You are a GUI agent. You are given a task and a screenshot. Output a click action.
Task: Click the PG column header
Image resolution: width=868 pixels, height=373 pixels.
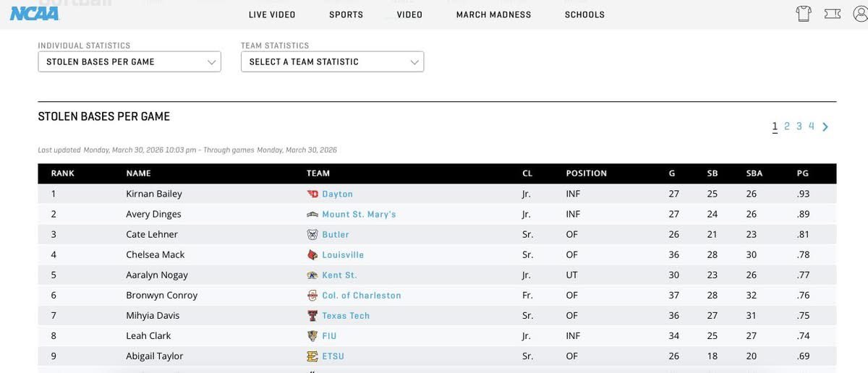(x=803, y=173)
